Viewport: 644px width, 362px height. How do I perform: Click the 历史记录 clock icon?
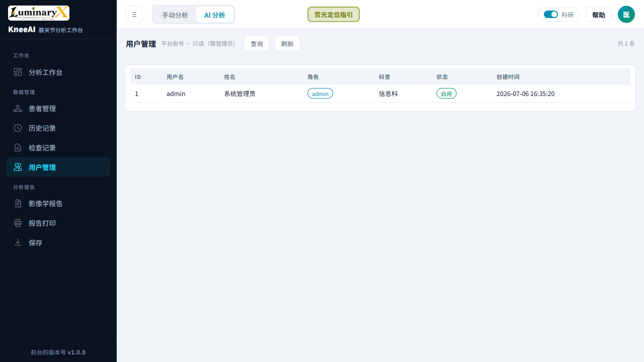[18, 128]
